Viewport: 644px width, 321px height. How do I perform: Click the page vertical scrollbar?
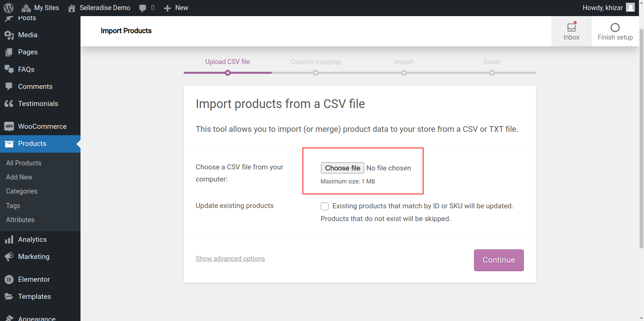(641, 134)
